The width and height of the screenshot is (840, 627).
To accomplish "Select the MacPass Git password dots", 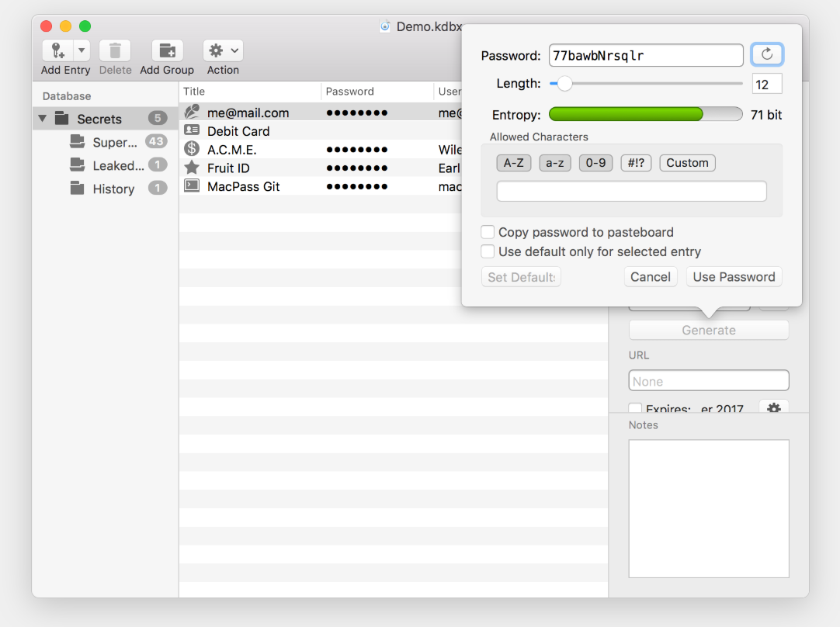I will [357, 186].
